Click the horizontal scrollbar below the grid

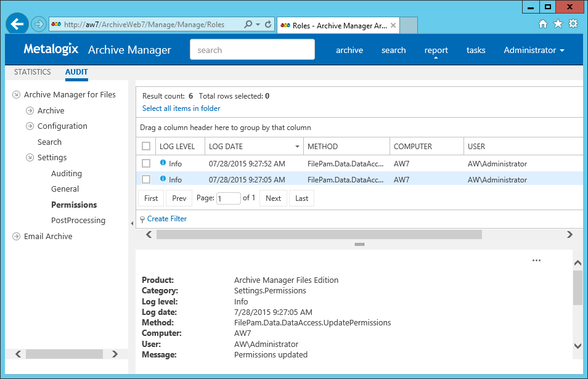(x=319, y=235)
